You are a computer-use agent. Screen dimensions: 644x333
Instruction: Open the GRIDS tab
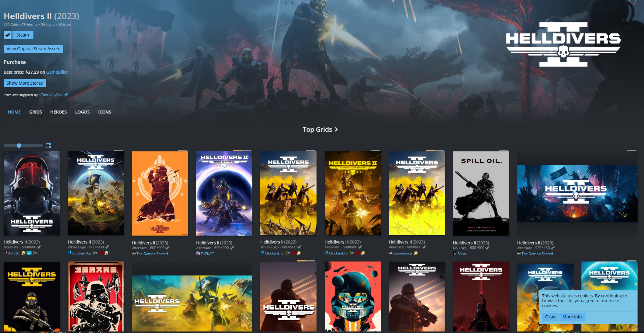click(36, 112)
